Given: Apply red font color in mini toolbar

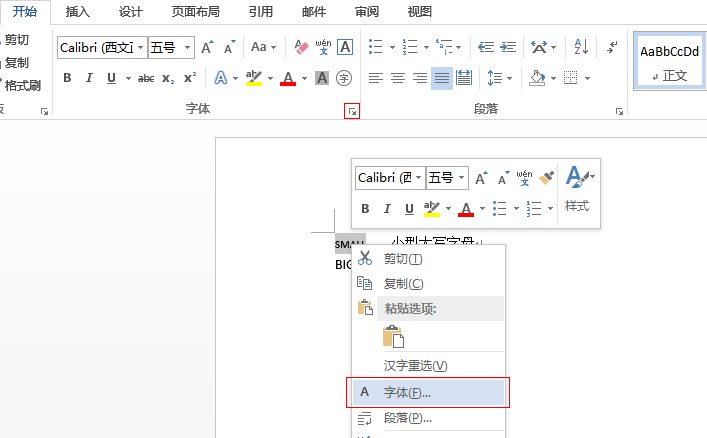Looking at the screenshot, I should (x=464, y=209).
